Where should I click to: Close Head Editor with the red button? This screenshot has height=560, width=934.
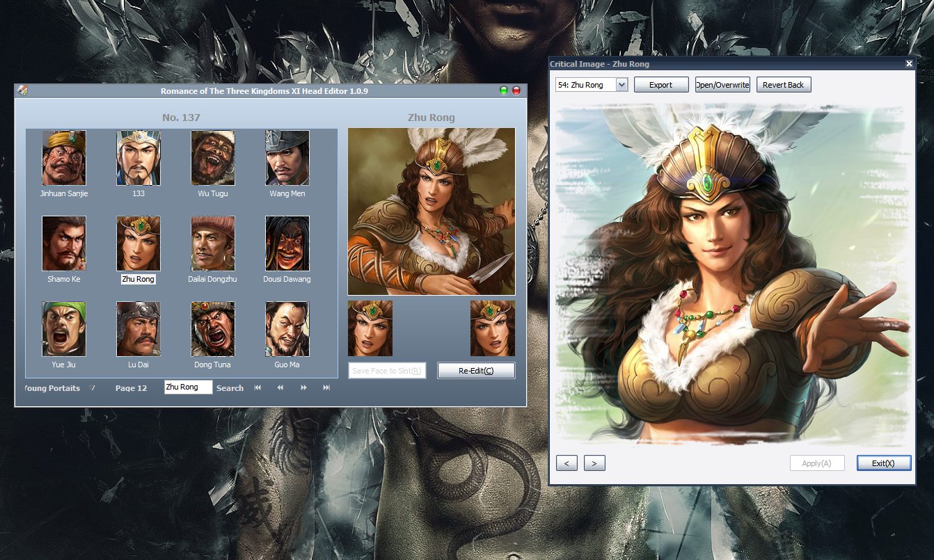point(516,90)
